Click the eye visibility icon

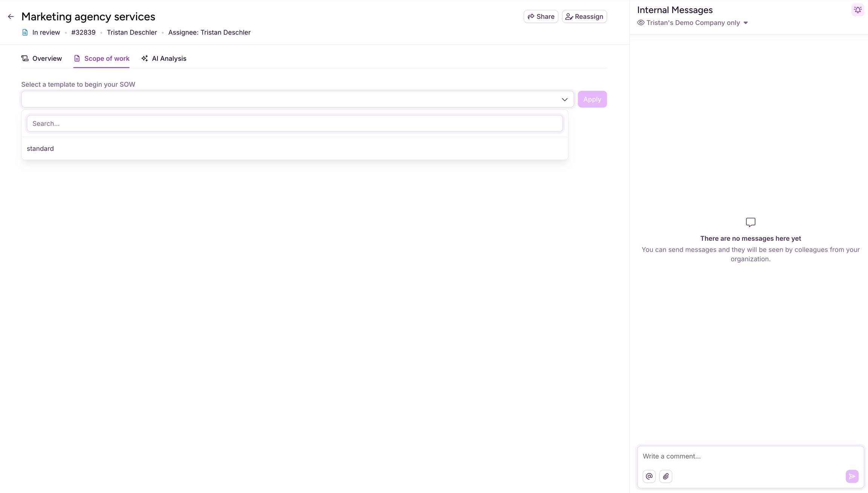pos(640,23)
